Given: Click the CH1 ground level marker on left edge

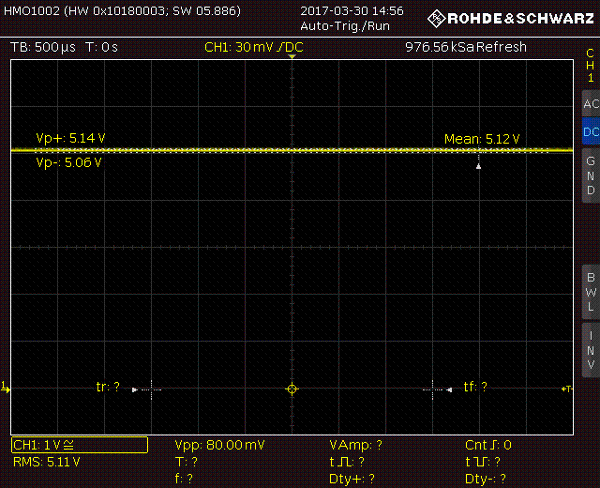Looking at the screenshot, I should (x=5, y=387).
